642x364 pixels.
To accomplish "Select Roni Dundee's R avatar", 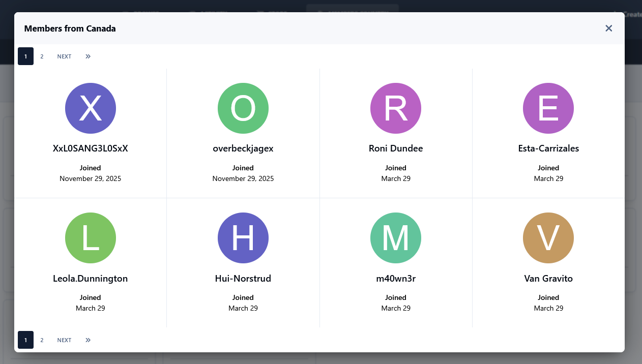I will pos(396,108).
